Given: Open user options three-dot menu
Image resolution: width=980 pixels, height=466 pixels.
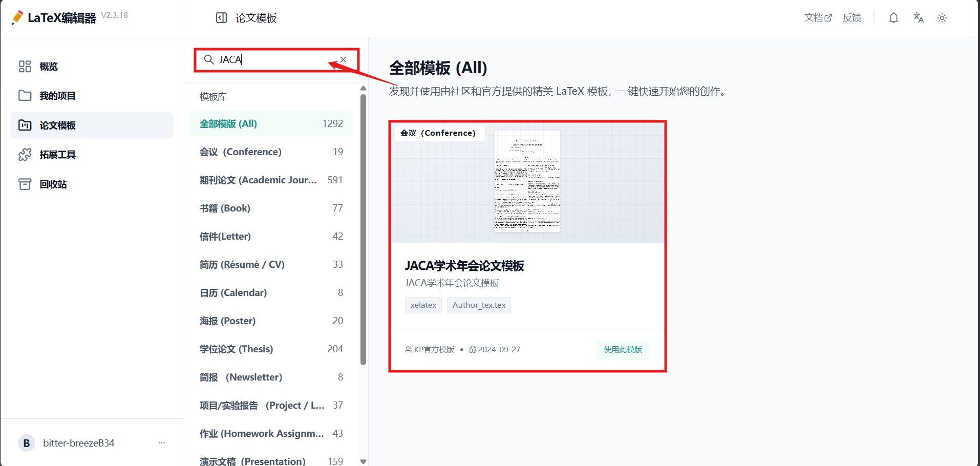Looking at the screenshot, I should 162,443.
